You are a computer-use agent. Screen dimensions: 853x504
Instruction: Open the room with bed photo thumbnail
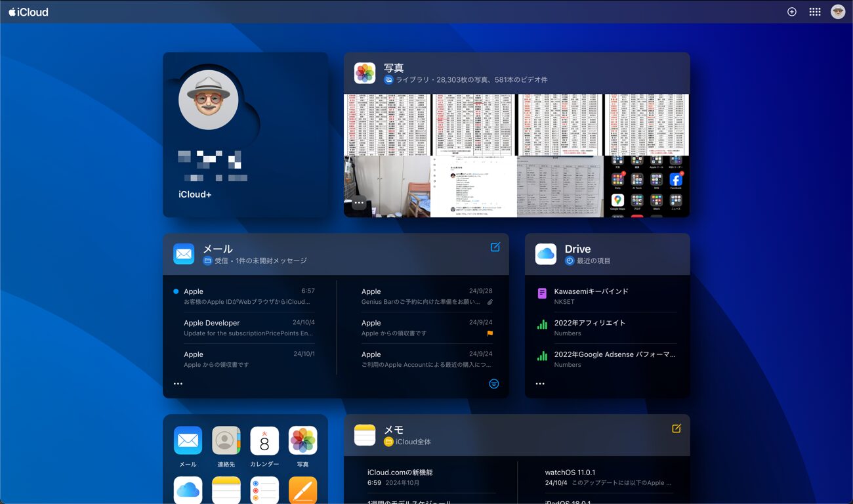click(387, 186)
